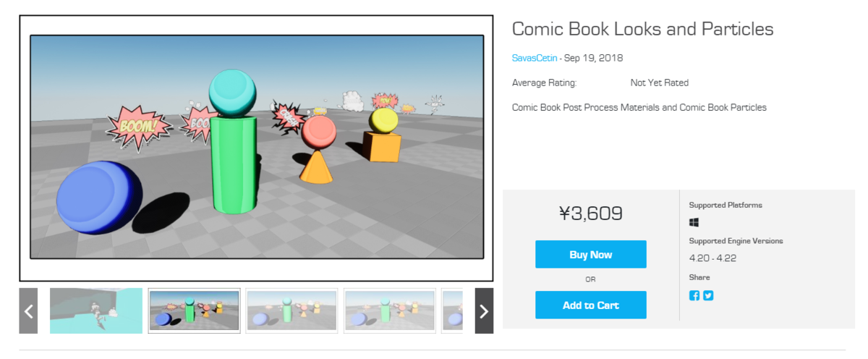Screen dimensions: 868x359
Task: Advance the thumbnail carousel with right arrow
Action: click(484, 311)
